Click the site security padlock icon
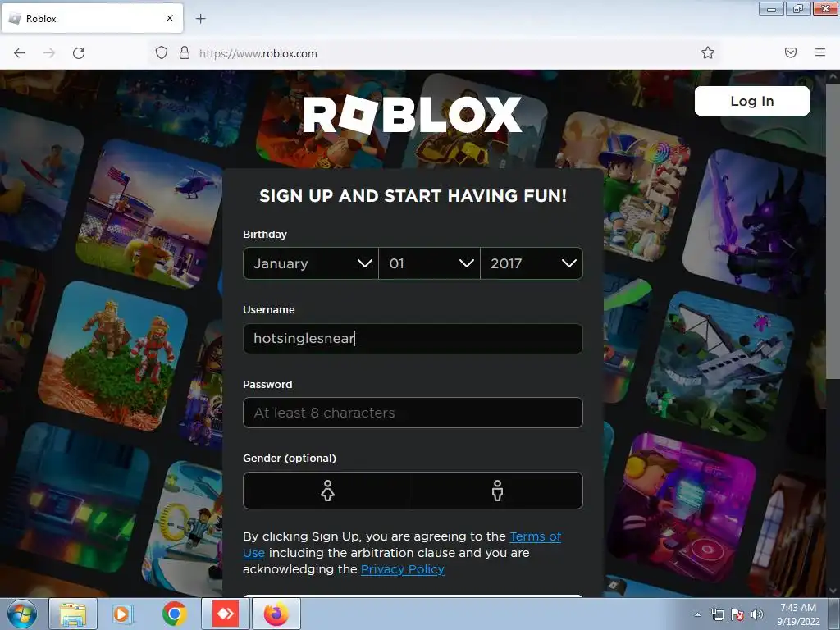The image size is (840, 630). (x=185, y=53)
